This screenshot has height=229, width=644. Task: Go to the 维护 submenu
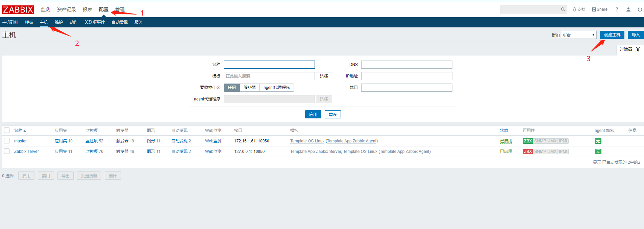[59, 22]
